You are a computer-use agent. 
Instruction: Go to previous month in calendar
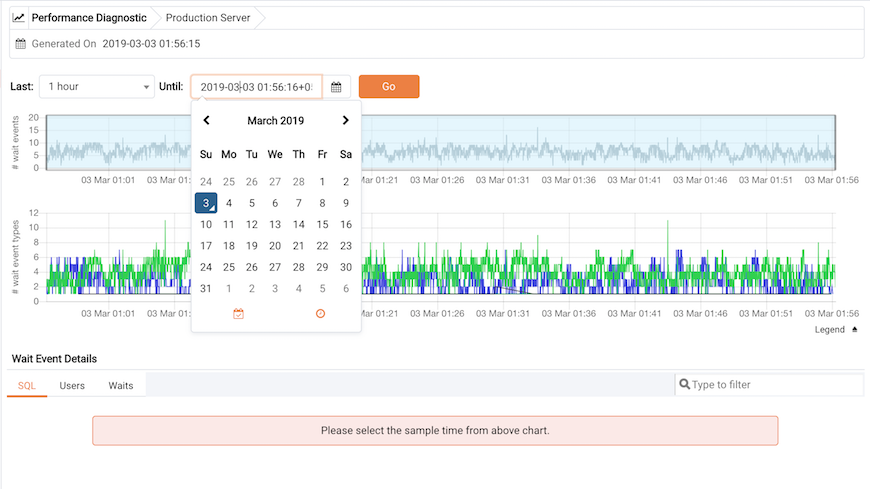click(x=206, y=120)
